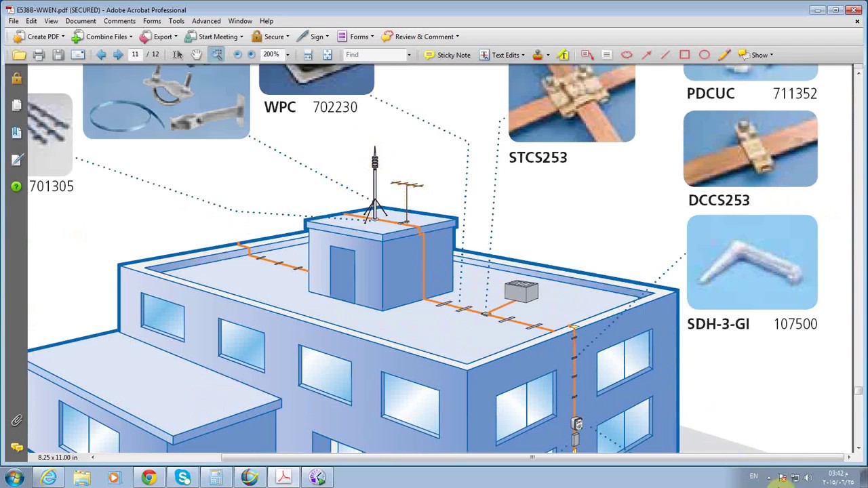Select the Highlight Text tool
Viewport: 868px width, 488px height.
click(564, 55)
